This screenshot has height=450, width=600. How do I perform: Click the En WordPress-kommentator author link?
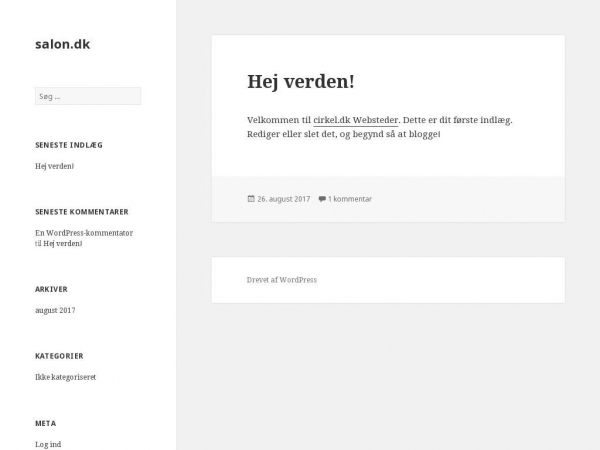pyautogui.click(x=84, y=233)
